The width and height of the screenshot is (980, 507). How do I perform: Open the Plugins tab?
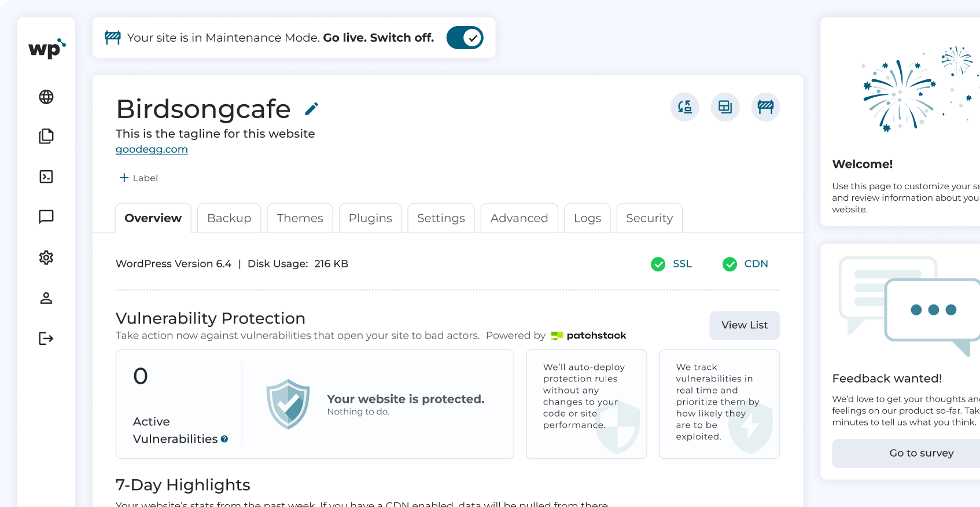click(370, 218)
